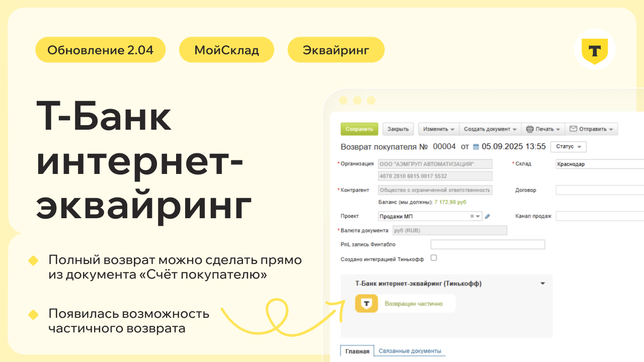Collapse the Т-Банк интернет-эквайринг panel arrow

(x=542, y=284)
